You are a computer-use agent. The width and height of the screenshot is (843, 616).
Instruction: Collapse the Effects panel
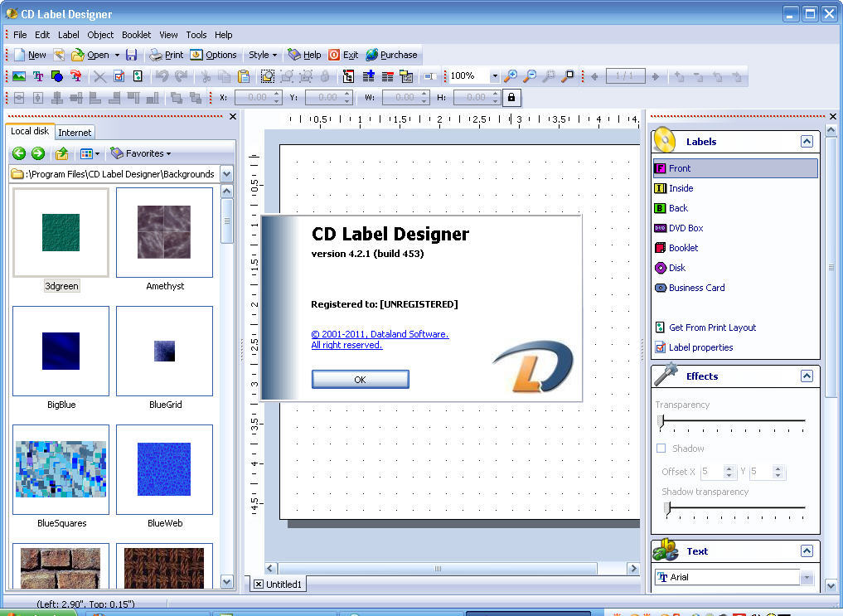pos(807,376)
